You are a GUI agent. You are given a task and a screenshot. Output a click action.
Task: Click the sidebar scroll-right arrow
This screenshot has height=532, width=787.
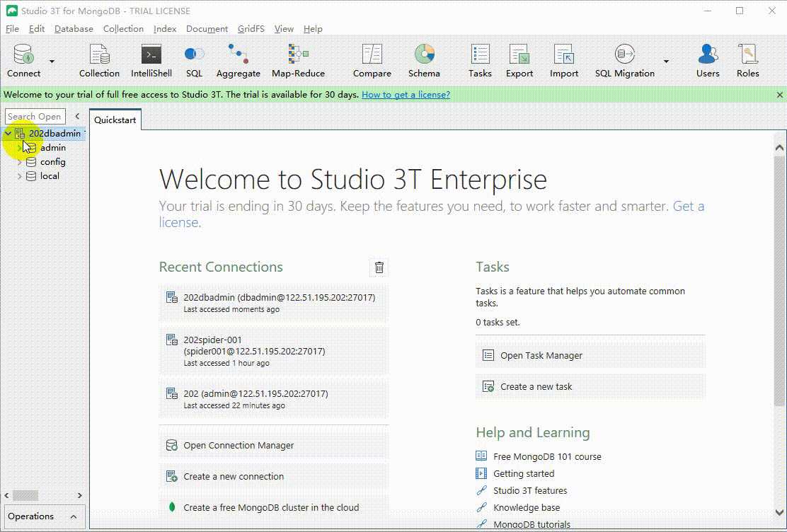pyautogui.click(x=80, y=495)
